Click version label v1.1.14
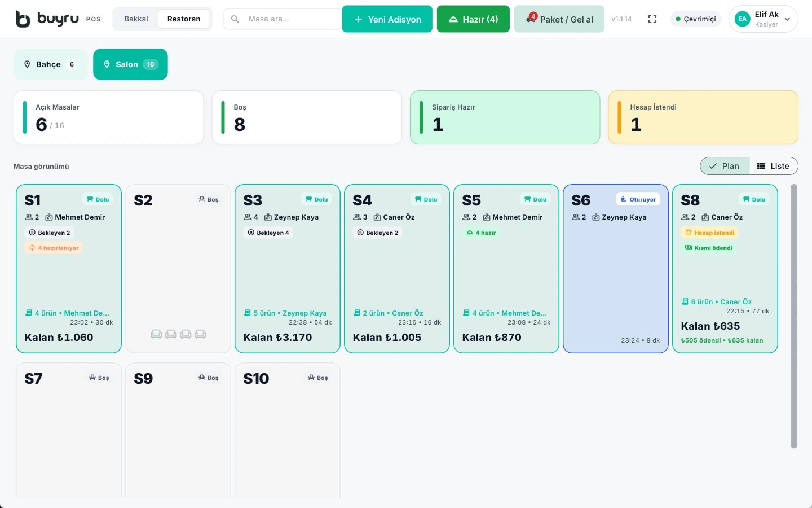Image resolution: width=812 pixels, height=508 pixels. tap(621, 19)
